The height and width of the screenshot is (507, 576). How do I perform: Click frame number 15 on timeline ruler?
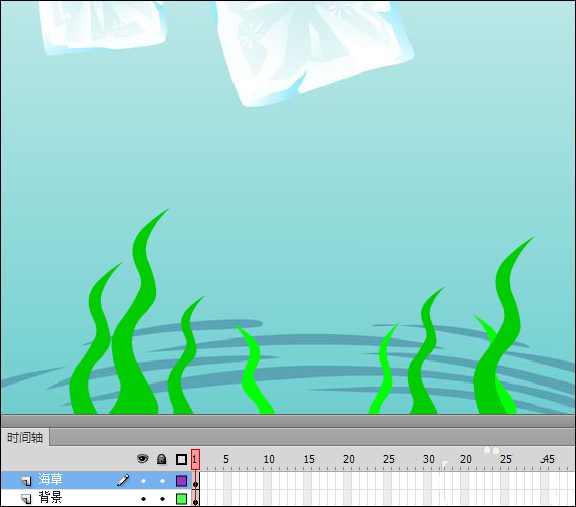tap(309, 459)
